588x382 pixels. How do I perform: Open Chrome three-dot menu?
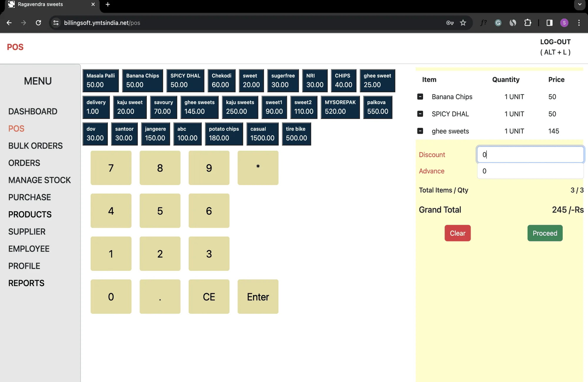coord(579,23)
